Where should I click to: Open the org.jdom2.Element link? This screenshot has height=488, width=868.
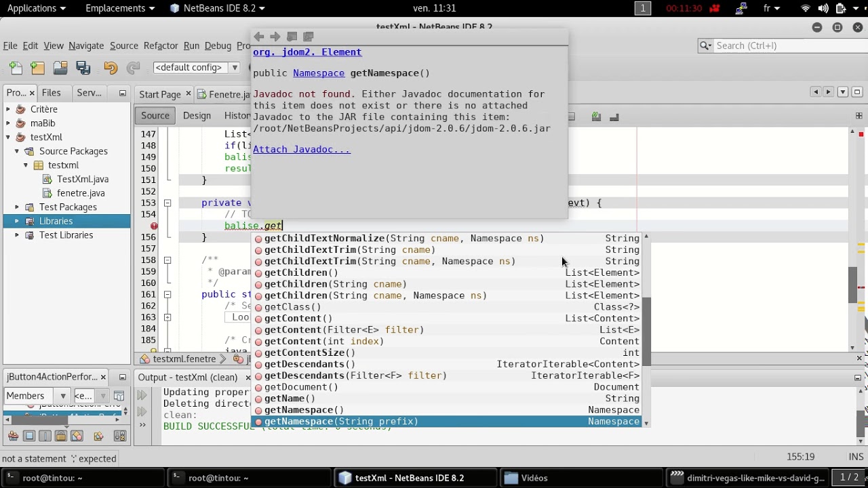click(x=307, y=52)
